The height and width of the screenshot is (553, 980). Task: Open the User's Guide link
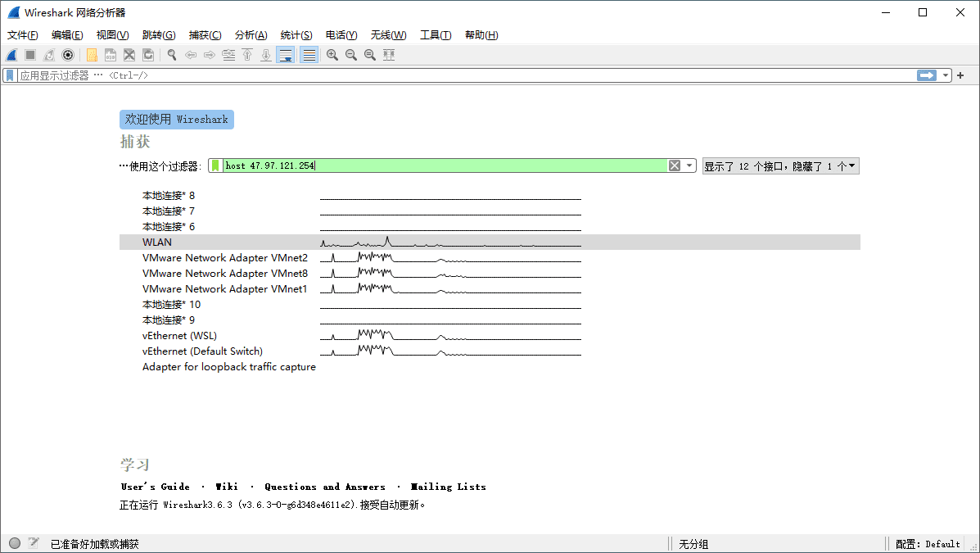pyautogui.click(x=155, y=486)
